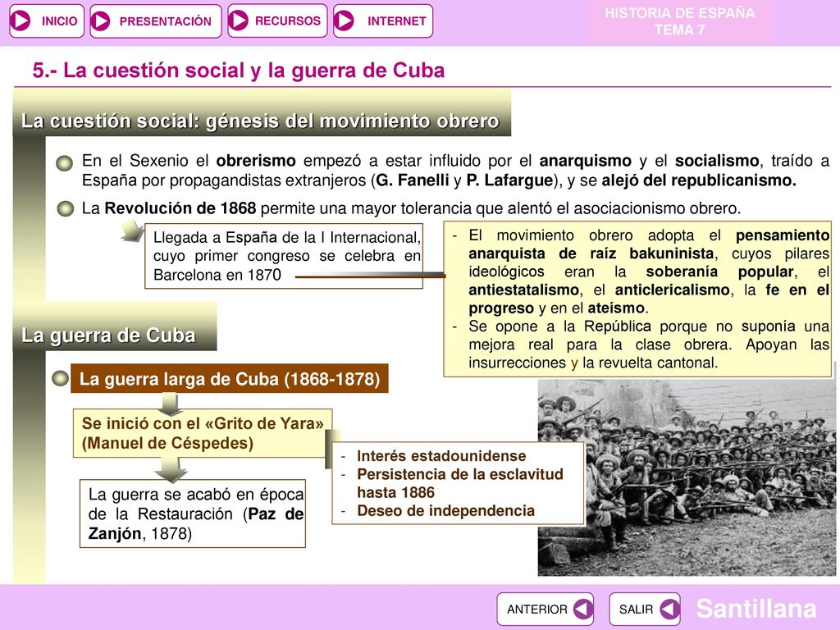Viewport: 840px width, 630px height.
Task: Click the bullet beside 'La guerra larga de Cuba'
Action: [61, 378]
